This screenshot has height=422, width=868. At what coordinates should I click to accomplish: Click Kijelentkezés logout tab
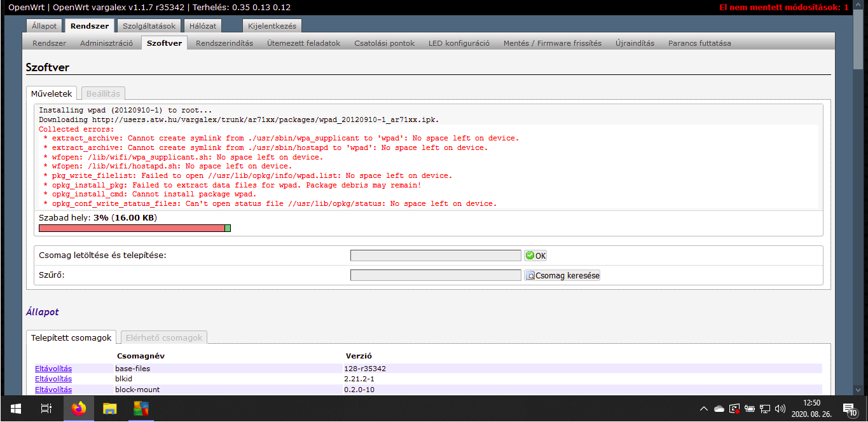click(272, 26)
